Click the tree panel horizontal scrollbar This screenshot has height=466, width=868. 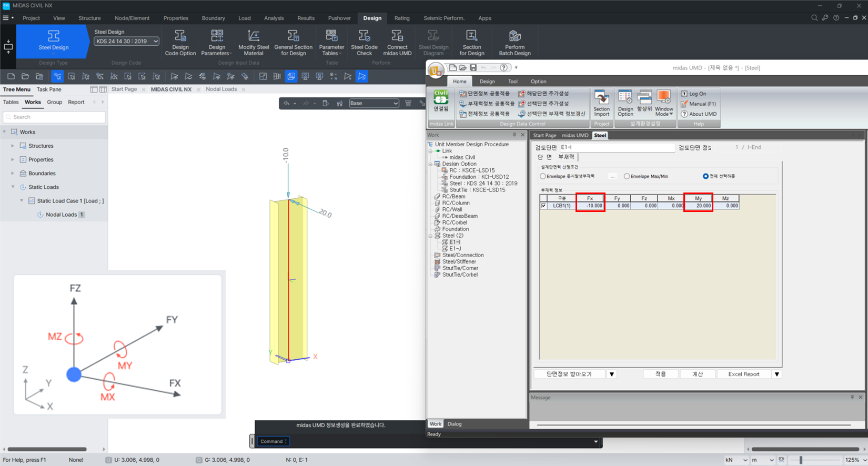47,449
